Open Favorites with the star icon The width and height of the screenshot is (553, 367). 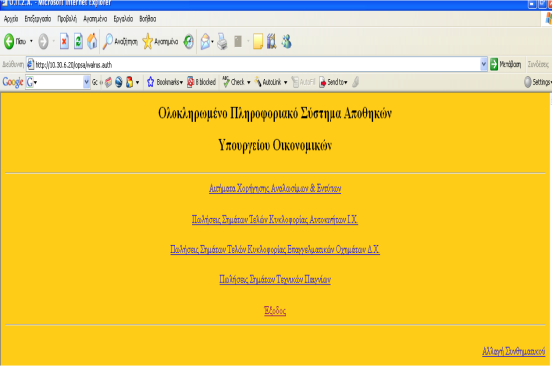tap(160, 42)
